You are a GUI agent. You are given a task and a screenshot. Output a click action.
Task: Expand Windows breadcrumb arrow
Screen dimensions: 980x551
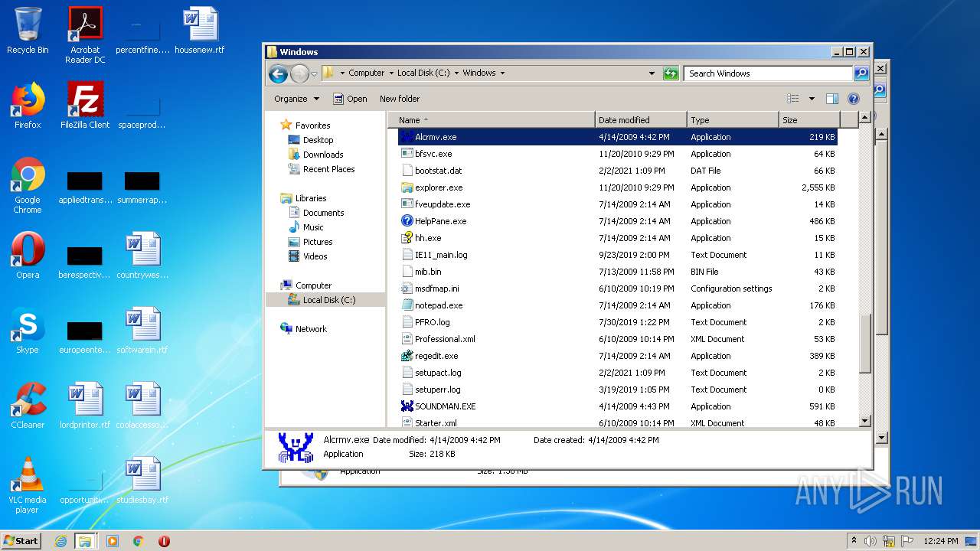click(x=502, y=73)
